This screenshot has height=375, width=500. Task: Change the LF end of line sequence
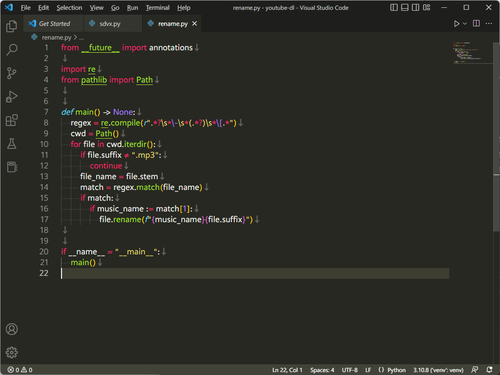(x=368, y=370)
